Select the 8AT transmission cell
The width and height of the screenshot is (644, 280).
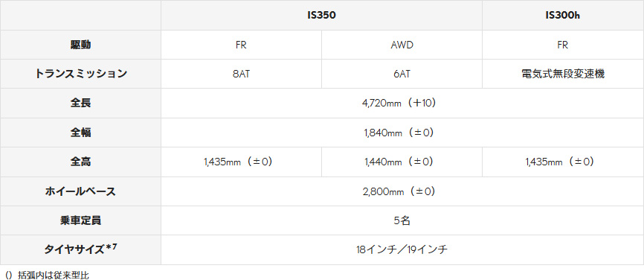[x=241, y=74]
